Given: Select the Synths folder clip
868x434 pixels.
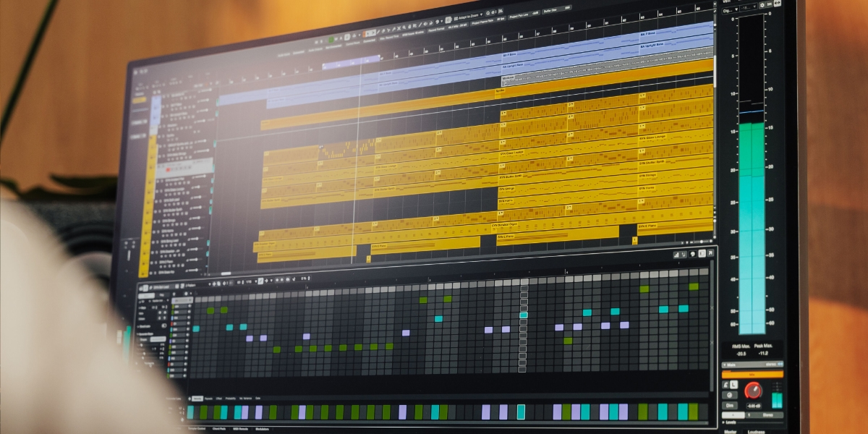Looking at the screenshot, I should pos(604,80).
